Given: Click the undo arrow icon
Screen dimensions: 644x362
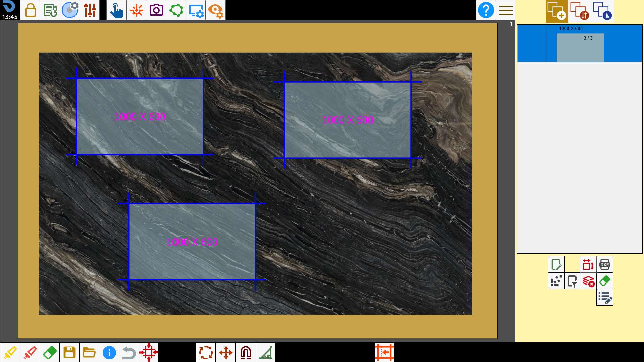Looking at the screenshot, I should click(x=129, y=352).
